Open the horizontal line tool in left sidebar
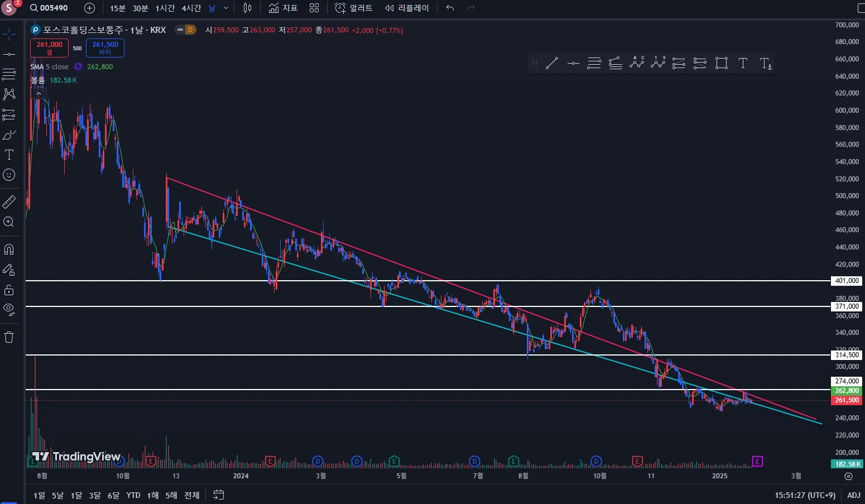The width and height of the screenshot is (865, 504). tap(9, 54)
